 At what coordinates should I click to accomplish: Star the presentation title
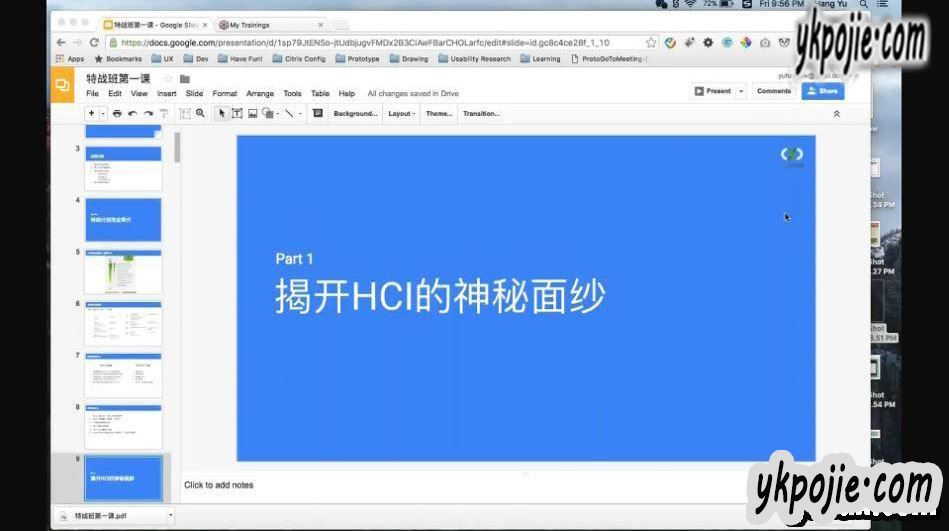[168, 78]
